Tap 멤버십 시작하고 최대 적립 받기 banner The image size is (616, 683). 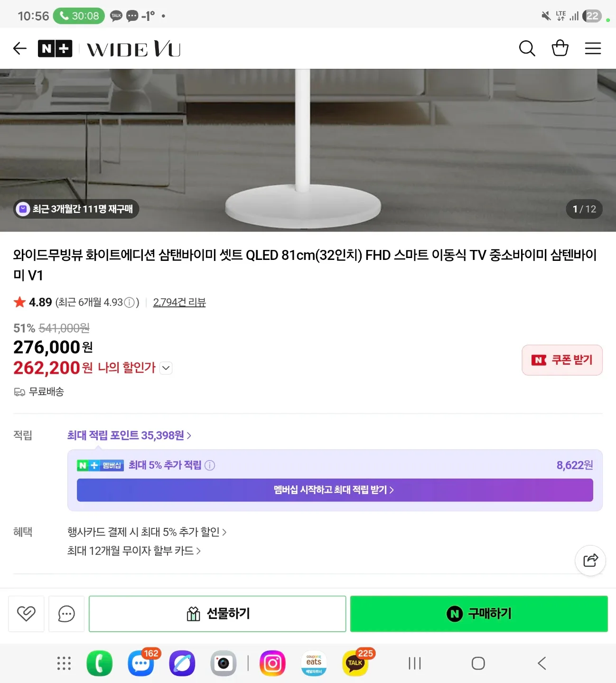[335, 490]
